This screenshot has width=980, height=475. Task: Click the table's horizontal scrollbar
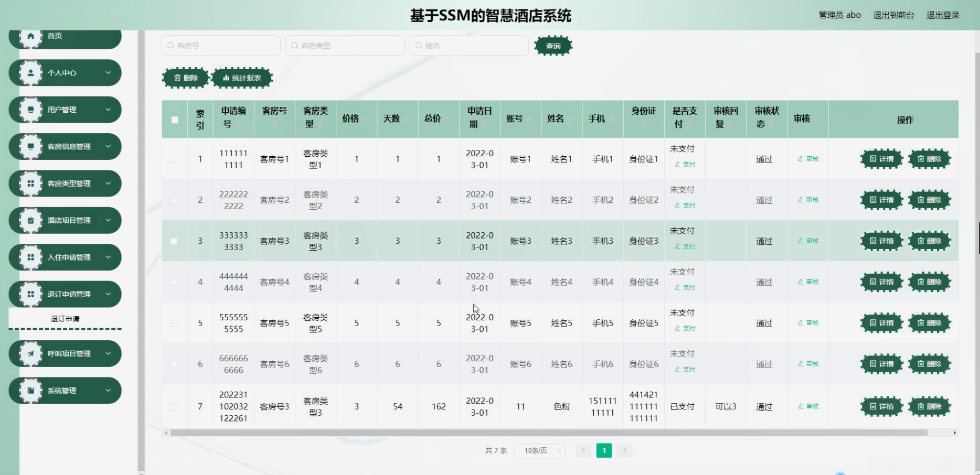pyautogui.click(x=549, y=433)
